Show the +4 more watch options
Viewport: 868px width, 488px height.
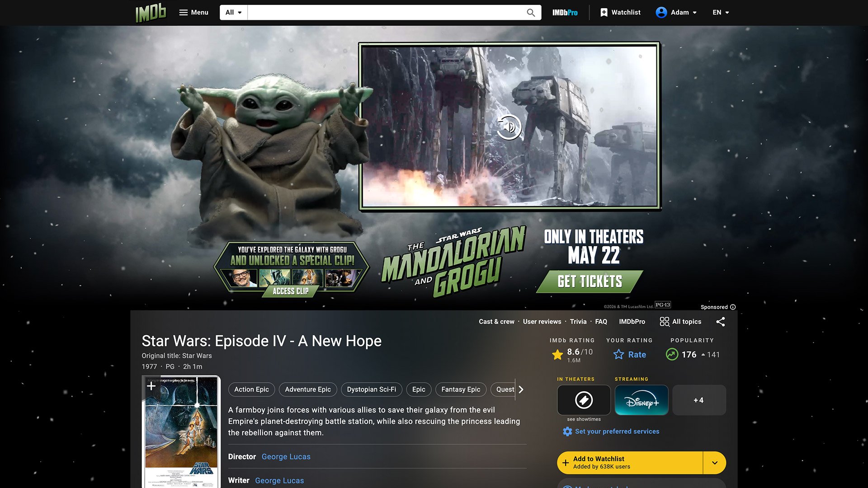[x=699, y=400]
